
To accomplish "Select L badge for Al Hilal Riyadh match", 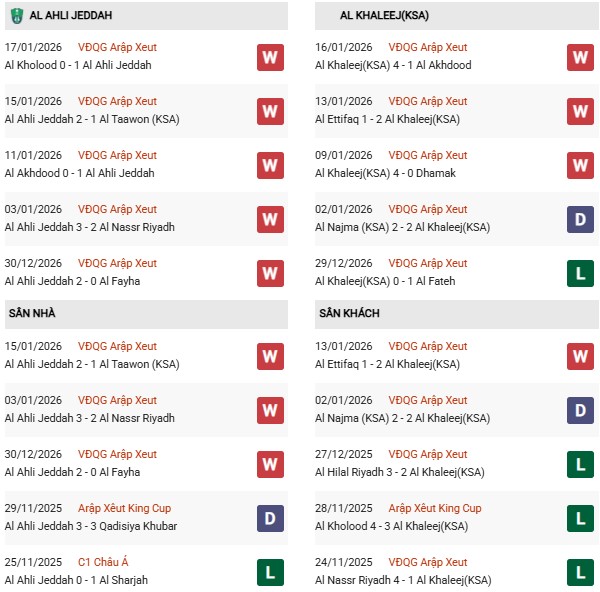I will coord(580,464).
